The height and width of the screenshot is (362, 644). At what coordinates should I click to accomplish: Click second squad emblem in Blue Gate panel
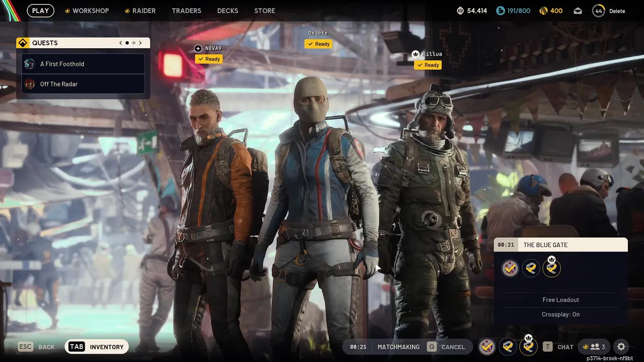pyautogui.click(x=531, y=268)
